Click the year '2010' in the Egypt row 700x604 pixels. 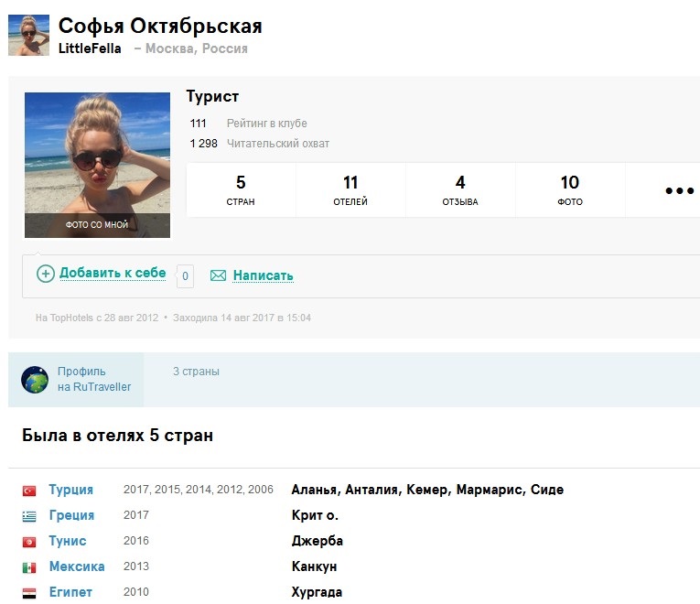(x=136, y=592)
